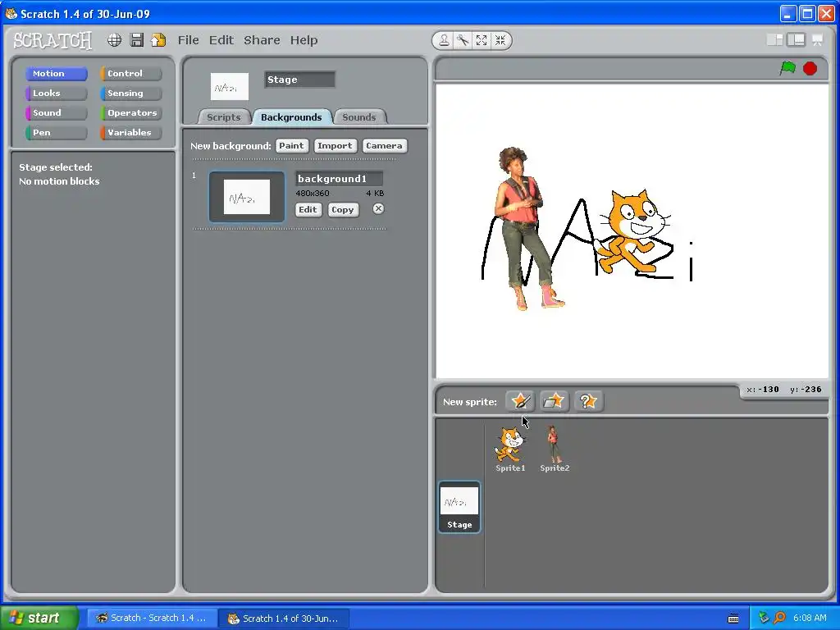Click Import to load a background
Viewport: 840px width, 630px height.
click(335, 146)
